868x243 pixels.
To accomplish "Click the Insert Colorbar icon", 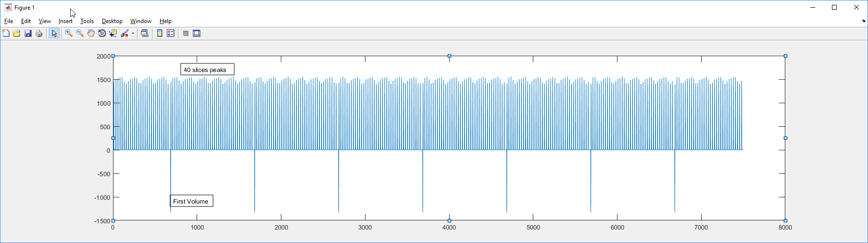I will pos(160,33).
